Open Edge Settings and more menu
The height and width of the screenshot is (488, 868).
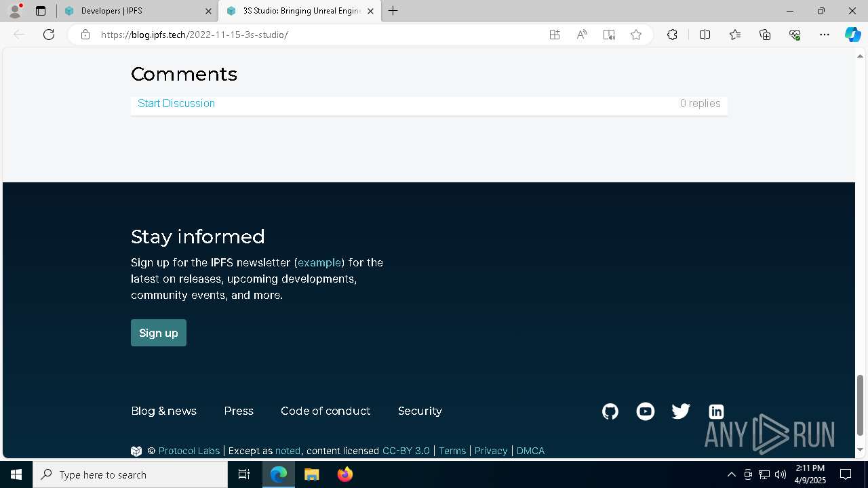825,35
